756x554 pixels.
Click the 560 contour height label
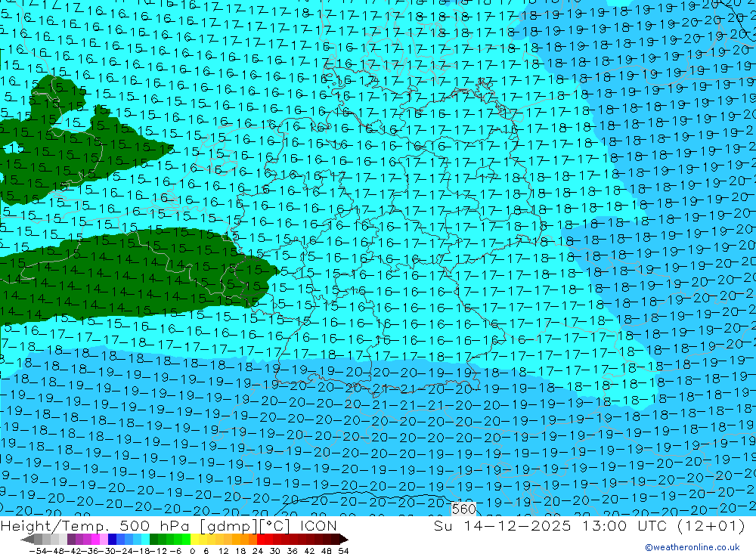click(x=464, y=509)
